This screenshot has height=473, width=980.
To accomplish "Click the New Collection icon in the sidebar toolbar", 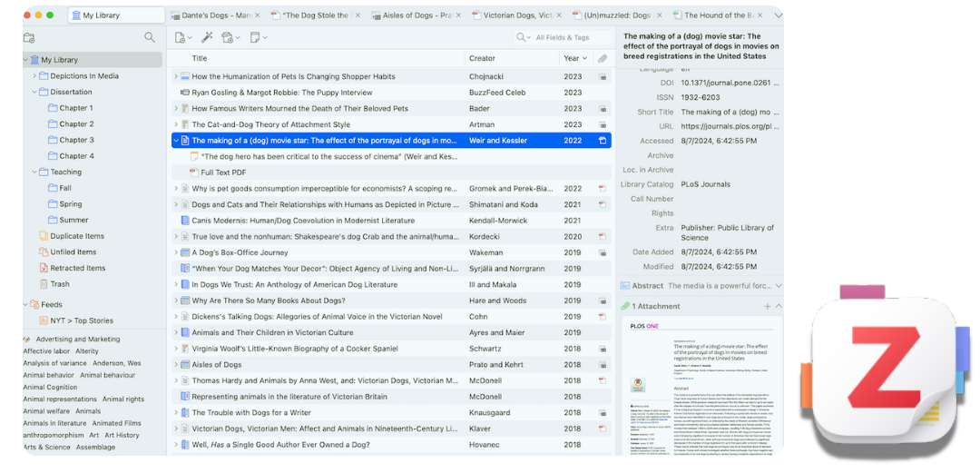I will 29,37.
